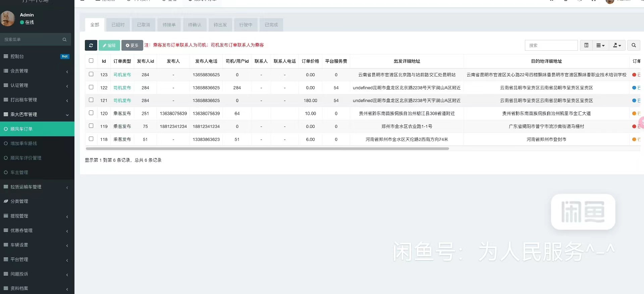Click the 订单类型 column header
This screenshot has height=294, width=644.
(122, 61)
